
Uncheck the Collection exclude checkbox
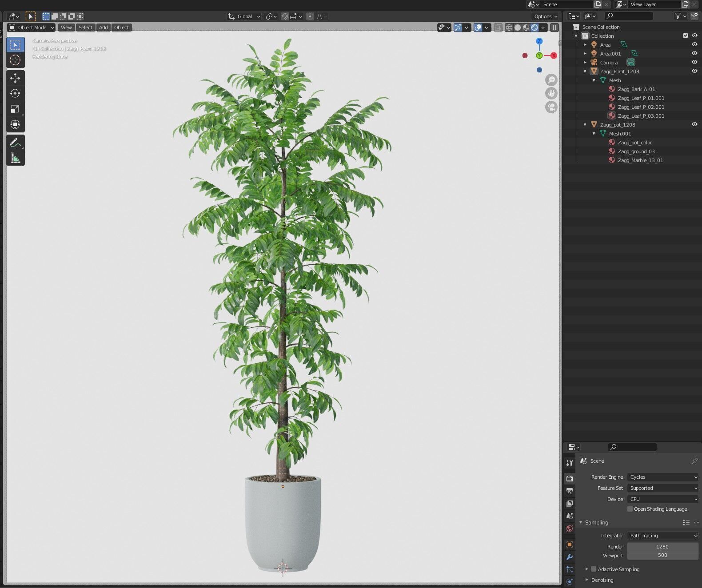coord(686,36)
